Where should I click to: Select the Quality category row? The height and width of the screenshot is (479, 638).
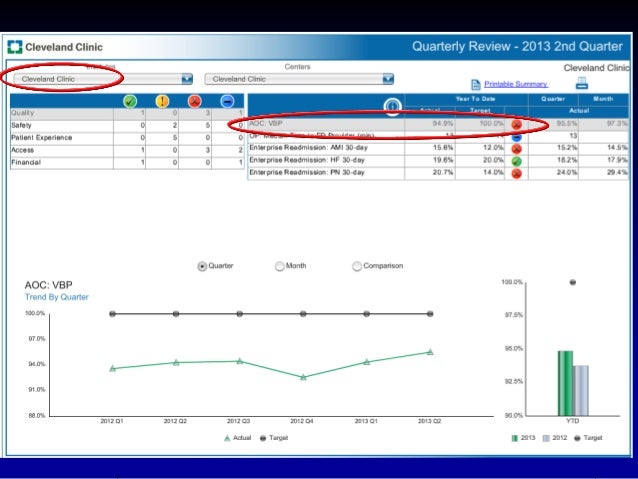127,113
